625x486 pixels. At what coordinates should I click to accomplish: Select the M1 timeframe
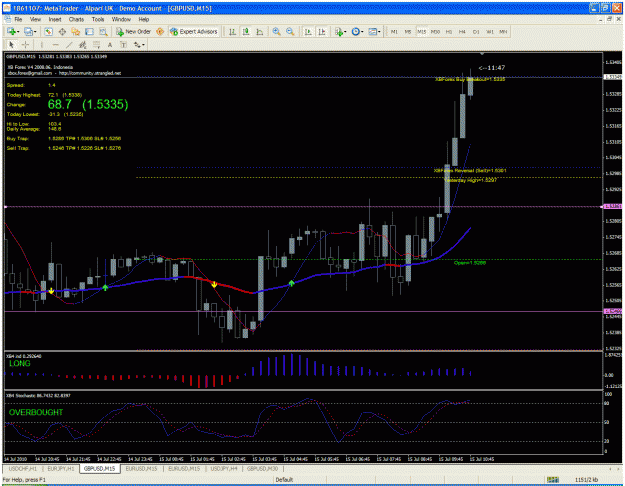click(394, 31)
